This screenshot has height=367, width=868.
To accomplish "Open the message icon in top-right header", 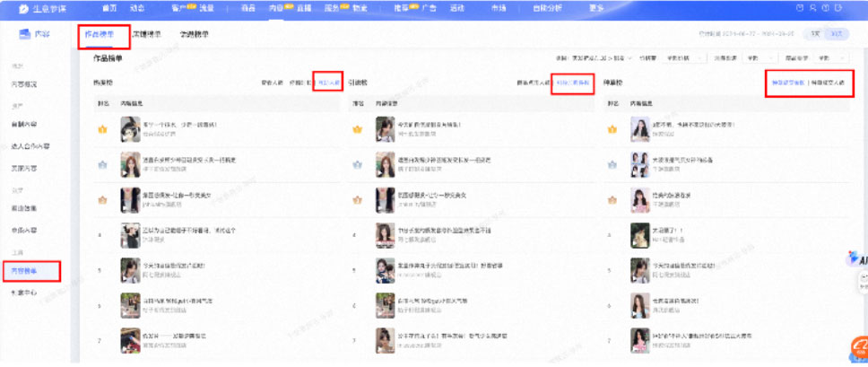I will coord(799,8).
